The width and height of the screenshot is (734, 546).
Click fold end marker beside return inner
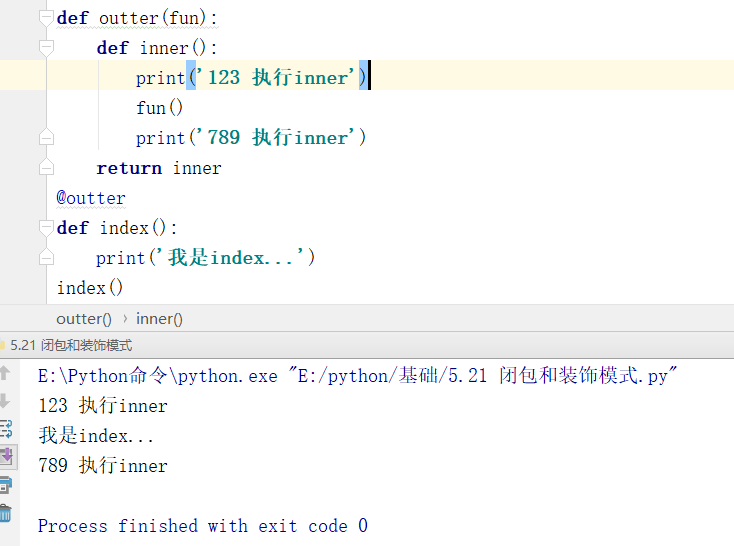pyautogui.click(x=46, y=168)
